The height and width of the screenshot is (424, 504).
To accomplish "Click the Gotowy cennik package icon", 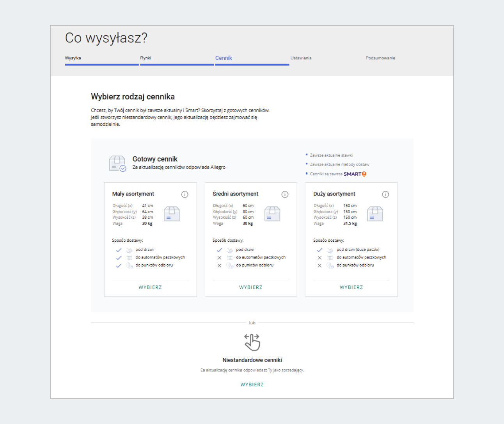I will pos(117,164).
